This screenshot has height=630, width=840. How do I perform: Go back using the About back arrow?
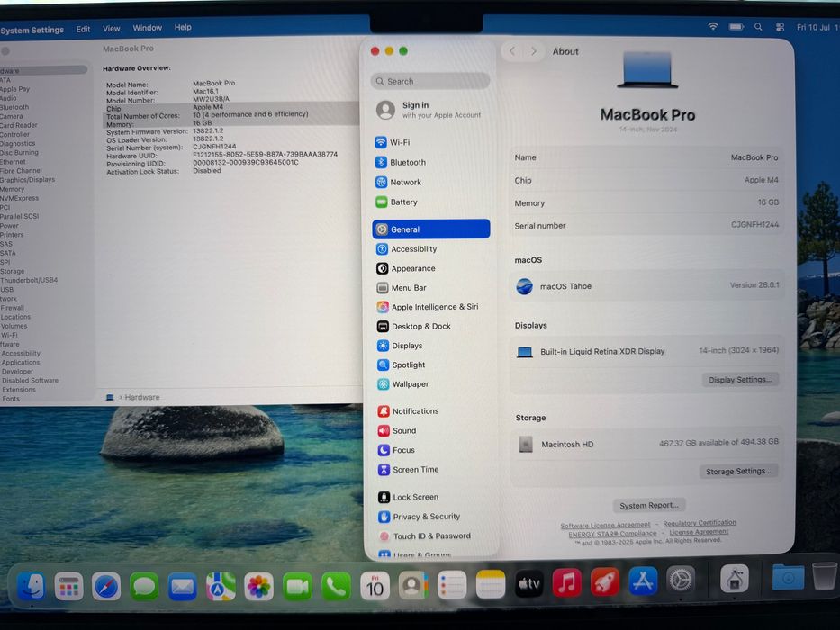pyautogui.click(x=512, y=51)
